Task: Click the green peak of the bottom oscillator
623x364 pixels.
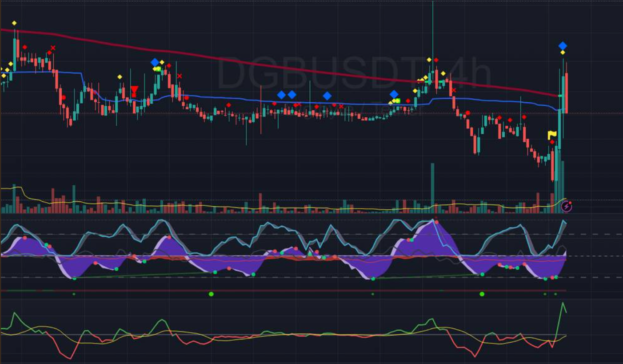Action: 563,303
